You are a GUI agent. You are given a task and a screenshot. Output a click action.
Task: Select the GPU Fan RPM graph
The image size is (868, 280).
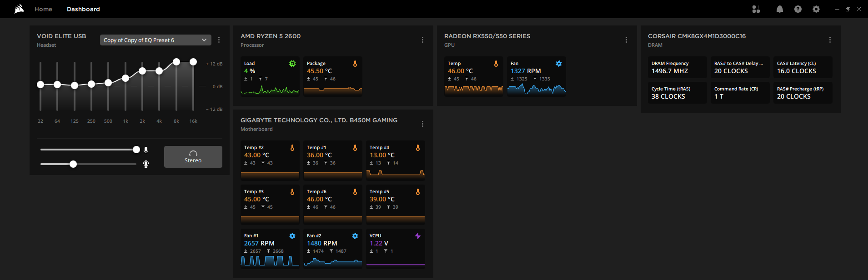coord(537,90)
